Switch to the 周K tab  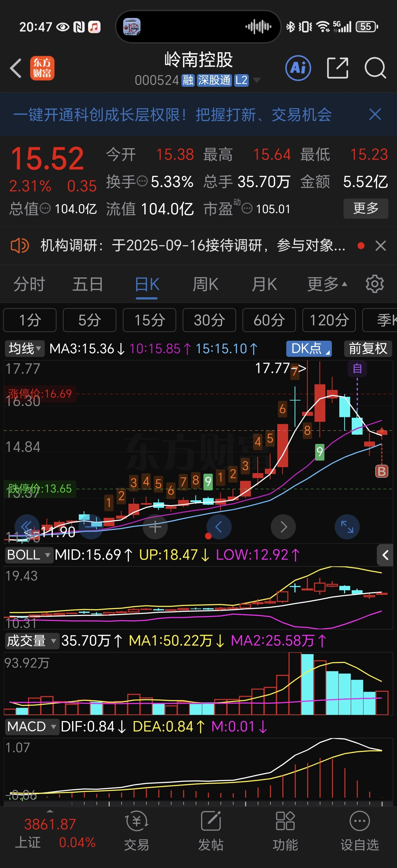pos(205,284)
